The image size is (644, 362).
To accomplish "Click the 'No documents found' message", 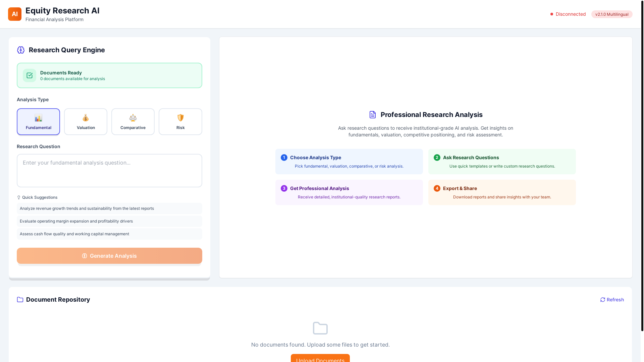I will tap(320, 345).
